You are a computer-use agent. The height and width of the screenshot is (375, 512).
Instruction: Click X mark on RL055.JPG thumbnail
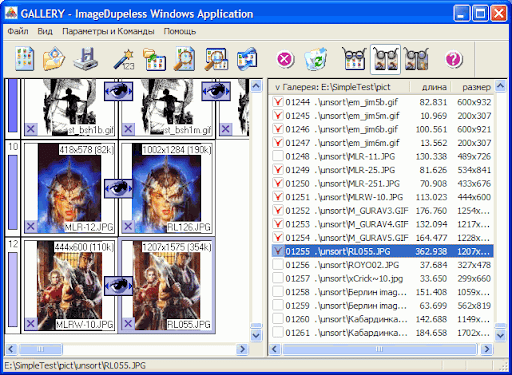point(128,323)
